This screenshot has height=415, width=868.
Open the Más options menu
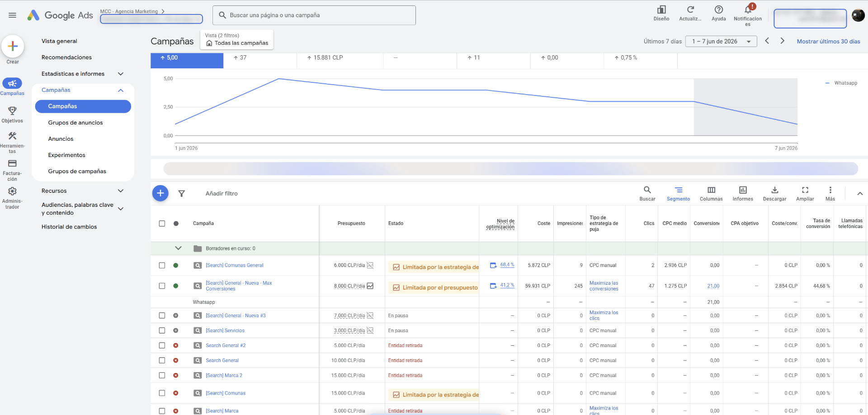click(x=830, y=193)
